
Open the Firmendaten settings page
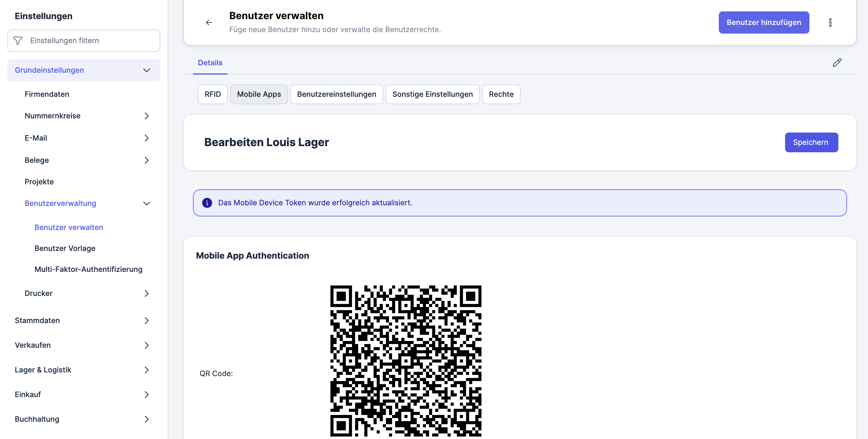coord(47,94)
